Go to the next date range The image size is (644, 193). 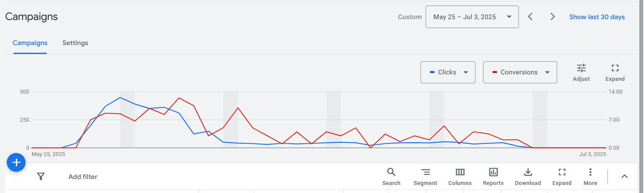point(552,17)
